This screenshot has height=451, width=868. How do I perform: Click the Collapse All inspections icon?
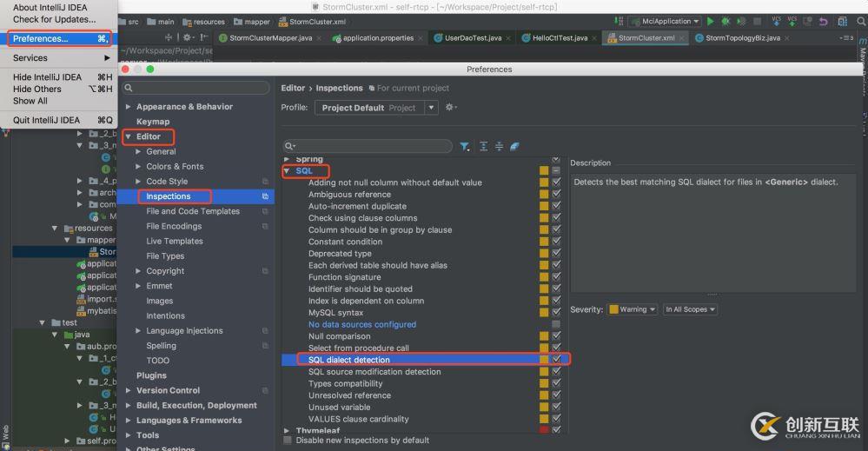pos(499,147)
